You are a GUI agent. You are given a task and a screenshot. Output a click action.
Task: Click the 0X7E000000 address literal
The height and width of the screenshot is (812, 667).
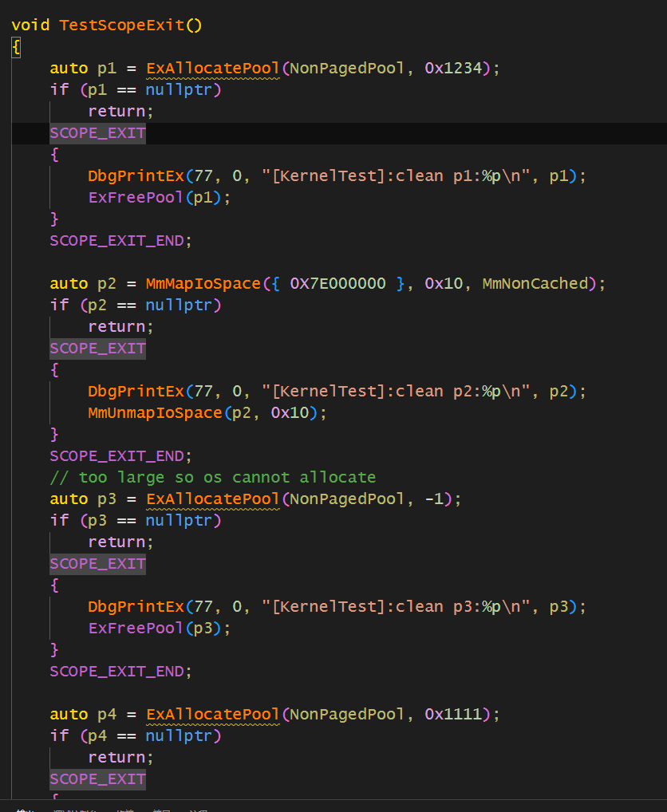[337, 283]
